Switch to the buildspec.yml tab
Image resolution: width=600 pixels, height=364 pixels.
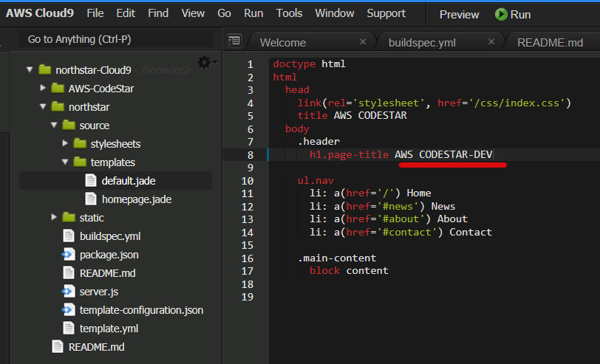click(422, 42)
